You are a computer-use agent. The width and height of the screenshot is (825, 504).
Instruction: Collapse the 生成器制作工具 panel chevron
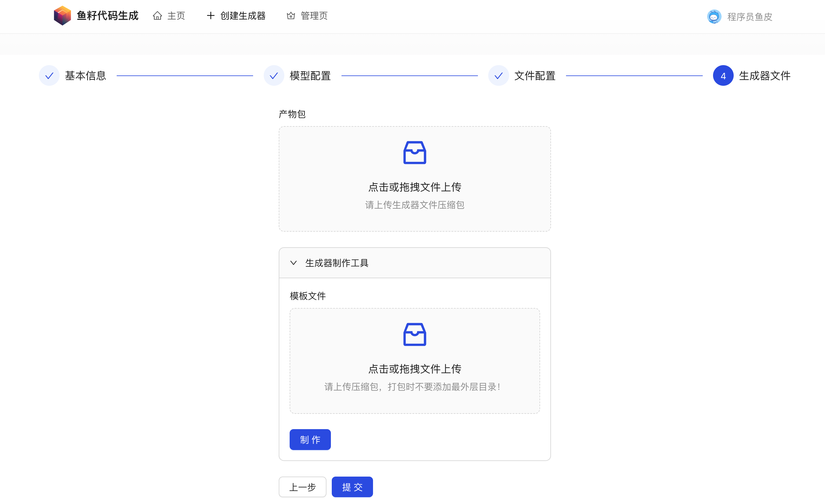coord(294,263)
